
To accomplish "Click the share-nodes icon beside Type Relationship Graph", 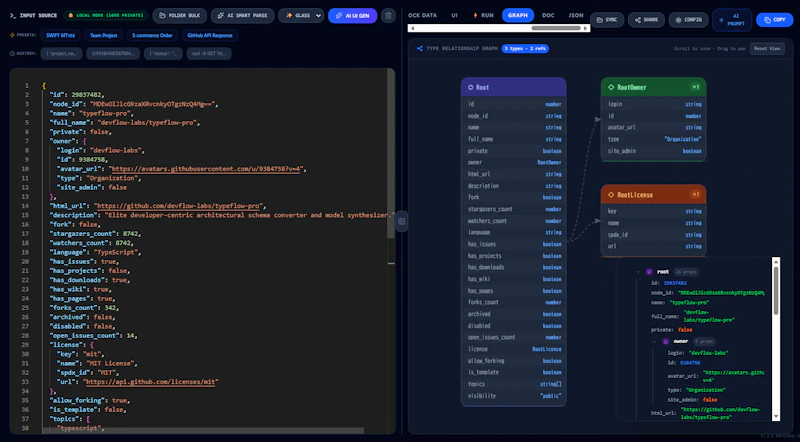I will tap(419, 48).
